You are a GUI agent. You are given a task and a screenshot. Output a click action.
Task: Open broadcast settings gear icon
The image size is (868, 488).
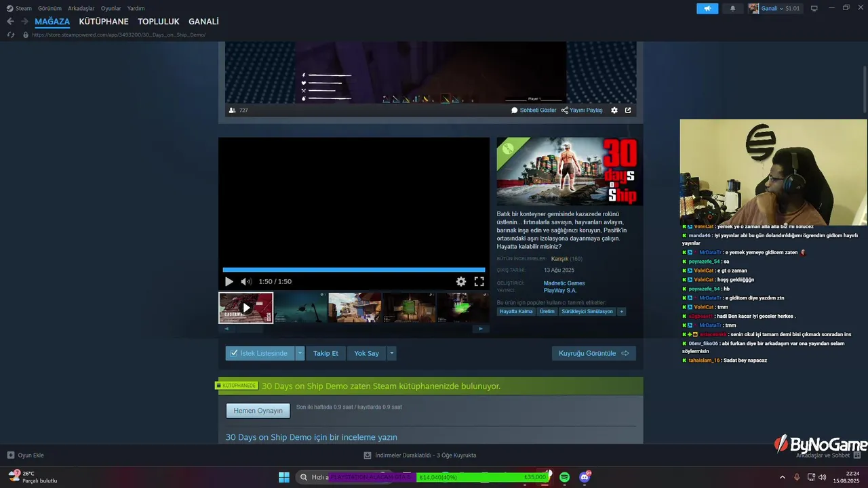click(614, 110)
